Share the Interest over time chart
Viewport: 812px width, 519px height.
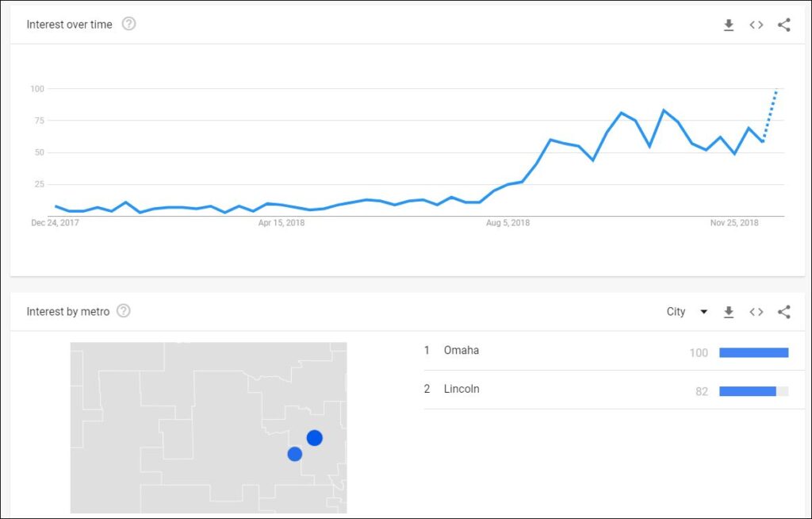784,25
